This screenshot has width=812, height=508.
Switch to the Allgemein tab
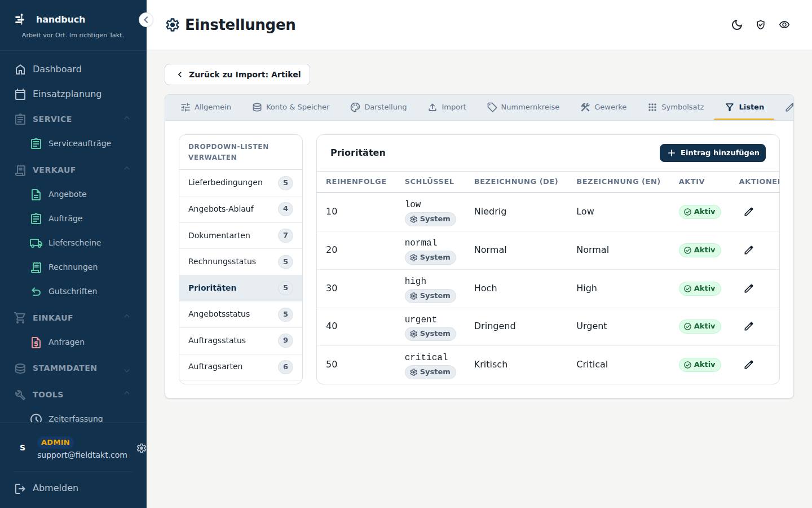[x=206, y=107]
